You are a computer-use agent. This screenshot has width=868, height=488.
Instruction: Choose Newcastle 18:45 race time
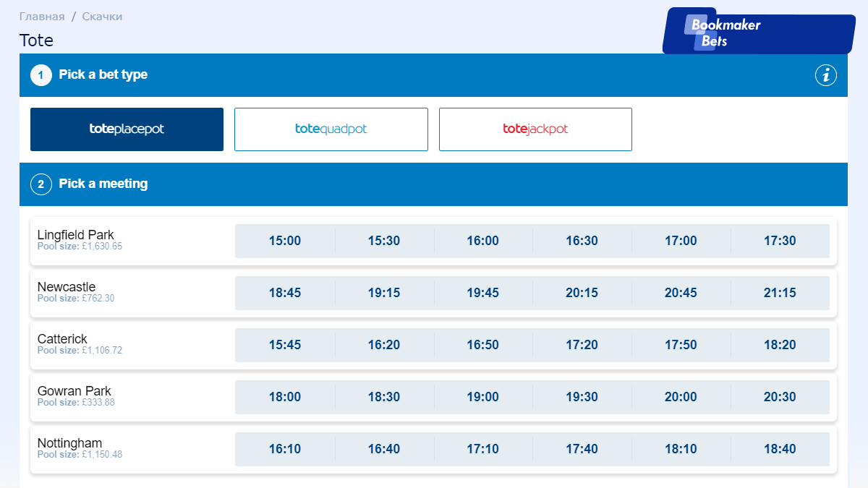coord(285,293)
